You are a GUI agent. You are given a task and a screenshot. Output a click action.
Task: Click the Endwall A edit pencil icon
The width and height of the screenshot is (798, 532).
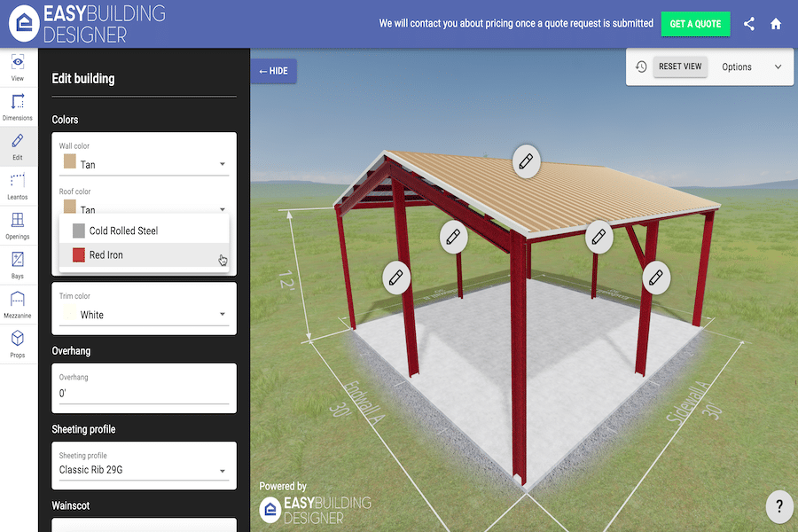click(396, 278)
